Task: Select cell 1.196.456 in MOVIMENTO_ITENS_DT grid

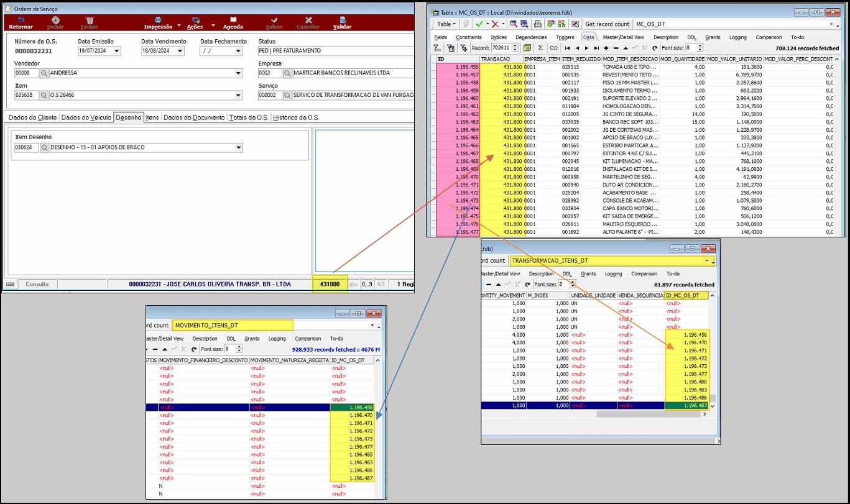Action: pos(352,408)
